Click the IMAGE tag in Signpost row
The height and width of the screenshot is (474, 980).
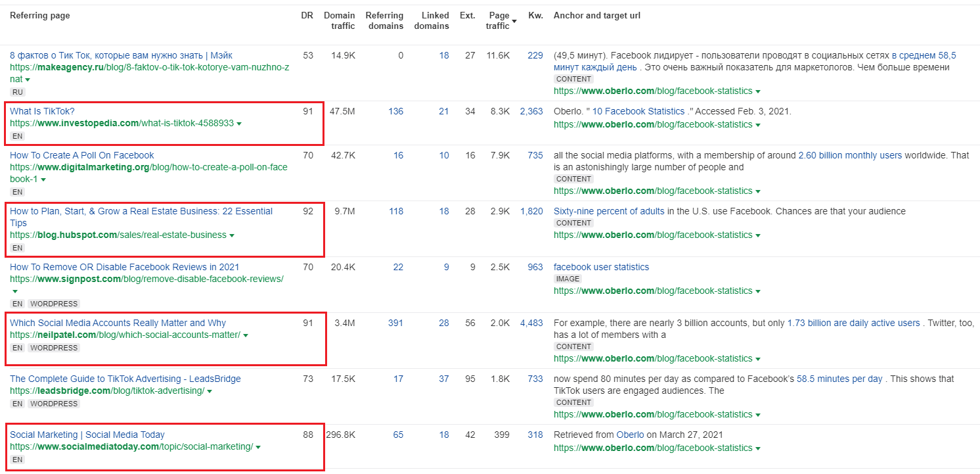pos(568,279)
